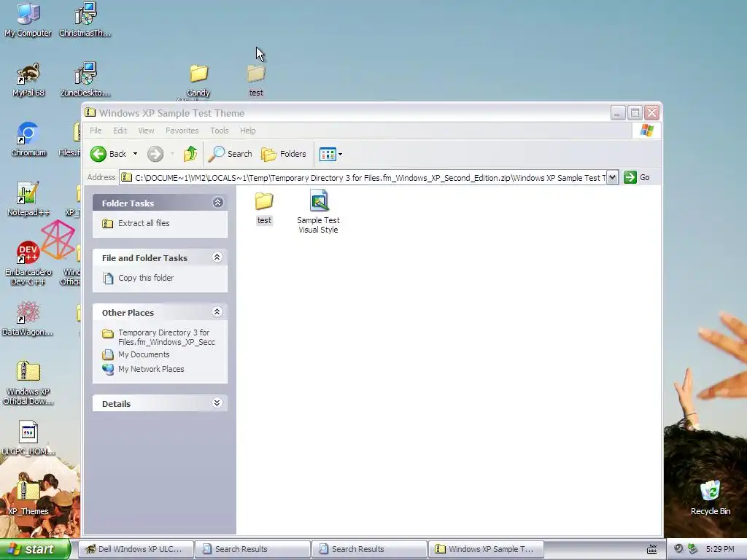The width and height of the screenshot is (747, 560).
Task: Switch to second Search Results taskbar item
Action: (369, 549)
